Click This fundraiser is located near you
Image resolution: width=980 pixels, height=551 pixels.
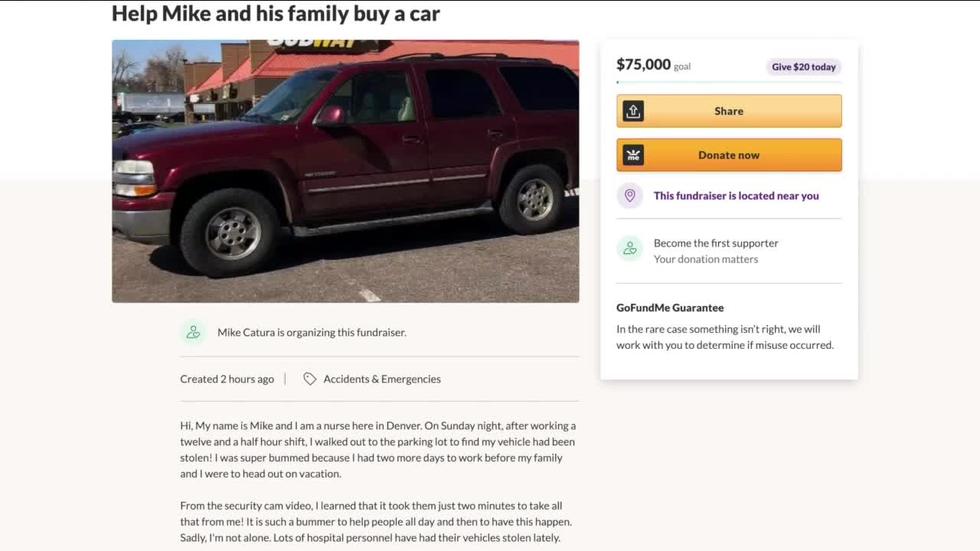point(736,196)
